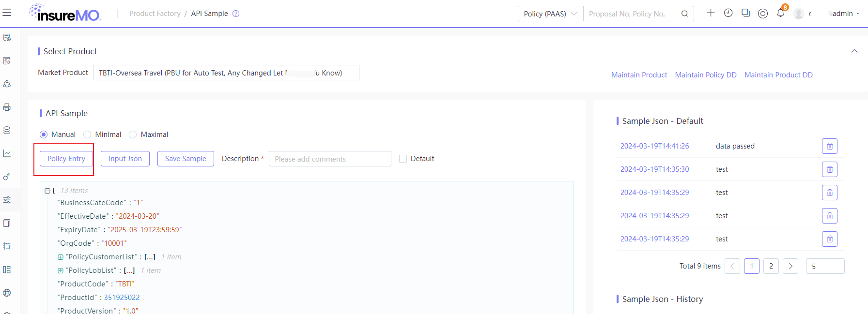This screenshot has height=314, width=868.
Task: Click the API Sample breadcrumb
Action: [209, 14]
